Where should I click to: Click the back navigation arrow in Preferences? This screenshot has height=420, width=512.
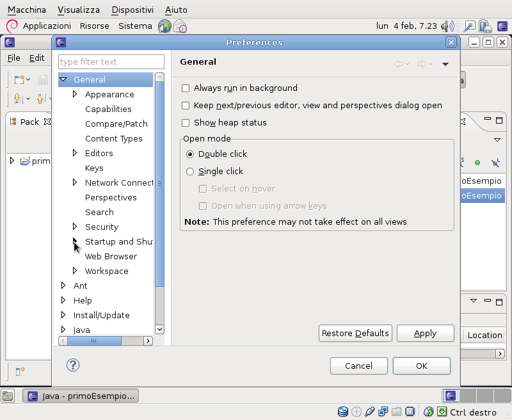coord(398,63)
